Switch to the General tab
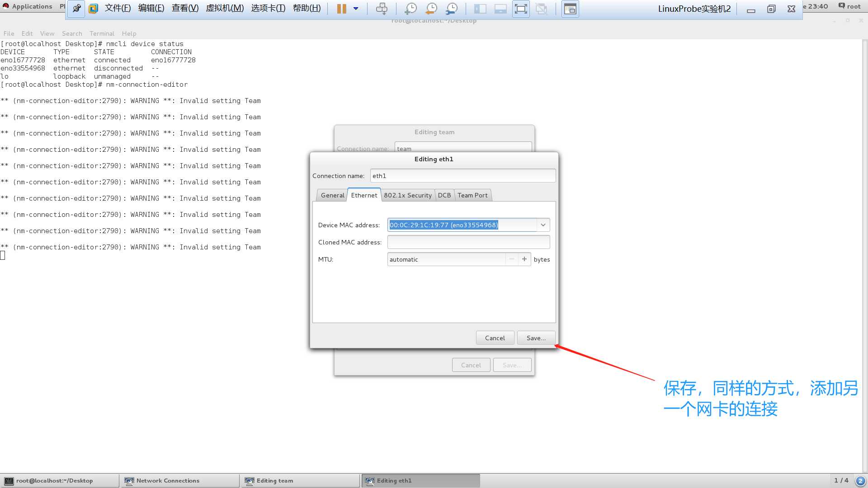This screenshot has height=488, width=868. [x=332, y=195]
